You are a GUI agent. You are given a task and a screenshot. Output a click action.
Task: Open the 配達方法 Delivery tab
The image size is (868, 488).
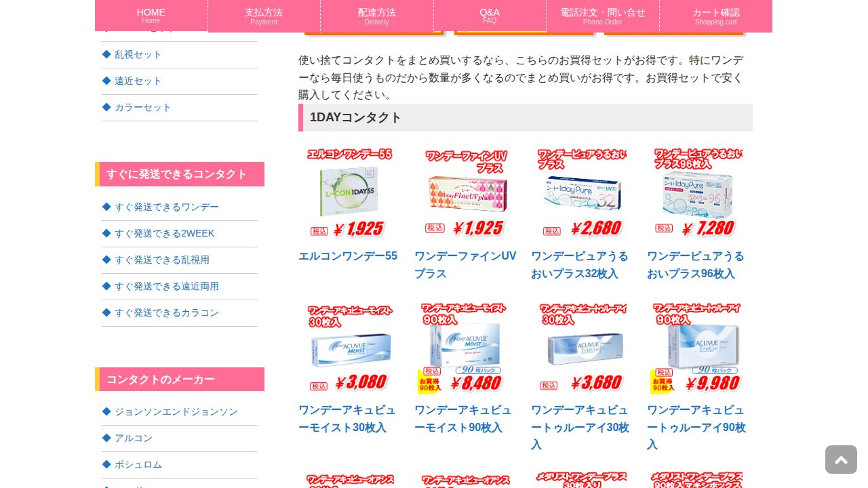pos(377,16)
